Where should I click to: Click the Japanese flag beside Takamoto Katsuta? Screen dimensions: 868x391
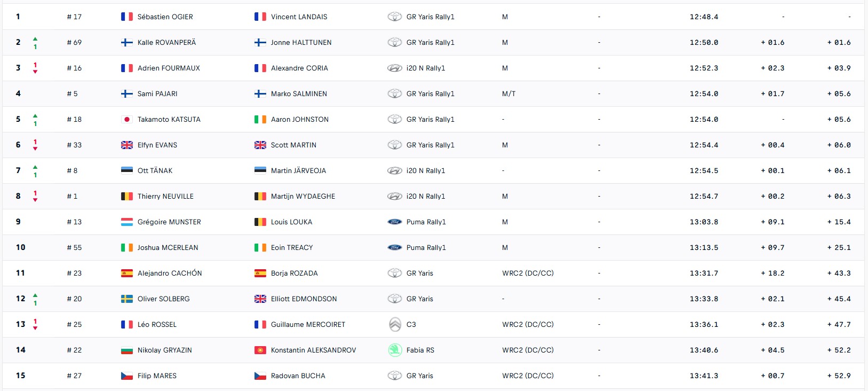[x=126, y=119]
